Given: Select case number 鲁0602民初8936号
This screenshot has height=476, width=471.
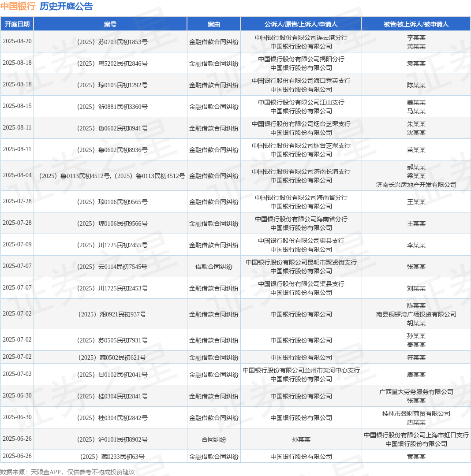Looking at the screenshot, I should [x=112, y=150].
